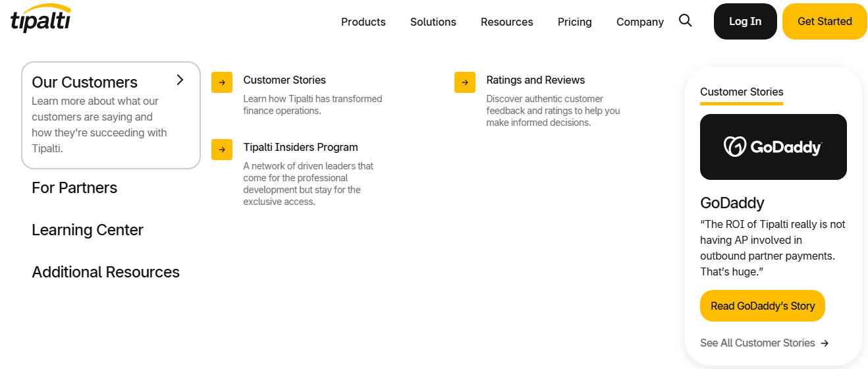Select the For Partners section
Screen dimensions: 868x369
click(x=74, y=188)
